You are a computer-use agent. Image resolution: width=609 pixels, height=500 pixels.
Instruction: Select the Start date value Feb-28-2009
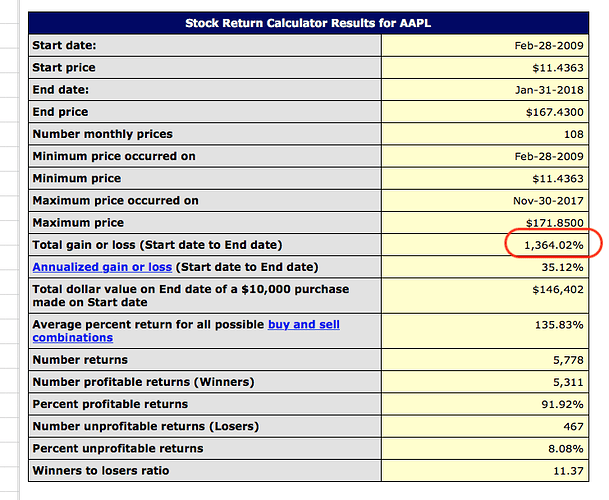pyautogui.click(x=549, y=46)
